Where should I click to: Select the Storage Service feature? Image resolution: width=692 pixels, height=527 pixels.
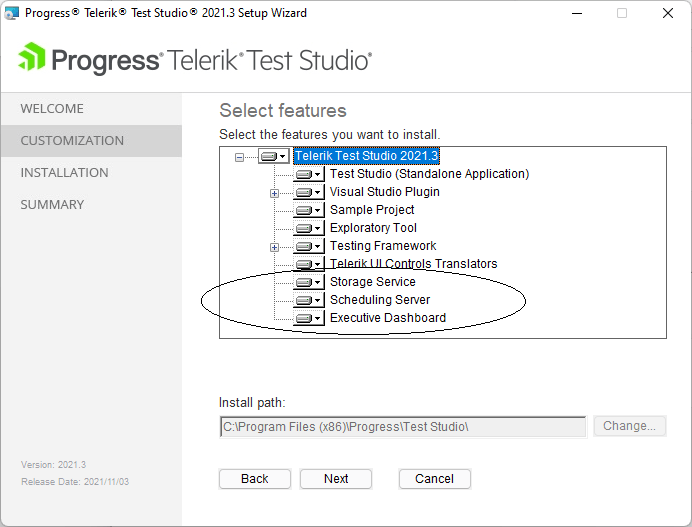tap(373, 282)
